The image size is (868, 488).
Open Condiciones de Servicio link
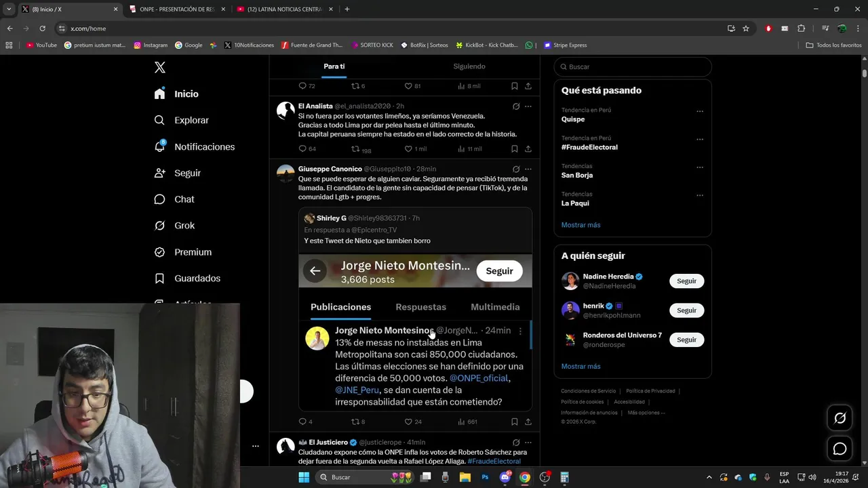click(x=589, y=391)
